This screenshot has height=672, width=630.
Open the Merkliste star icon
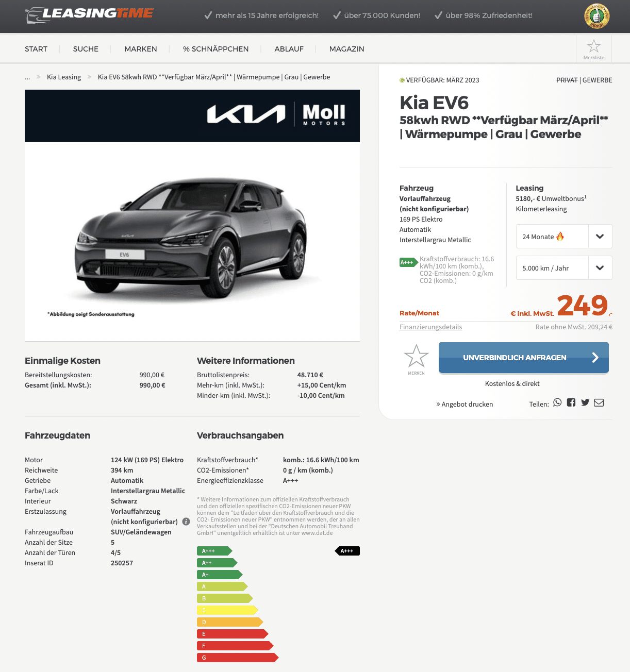pyautogui.click(x=594, y=49)
